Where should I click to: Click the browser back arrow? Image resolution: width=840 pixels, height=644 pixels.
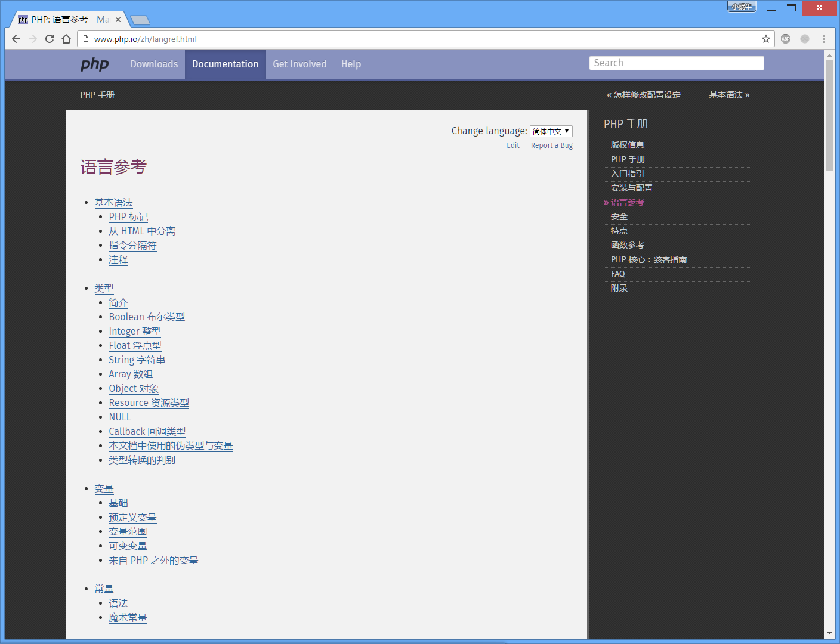click(16, 39)
